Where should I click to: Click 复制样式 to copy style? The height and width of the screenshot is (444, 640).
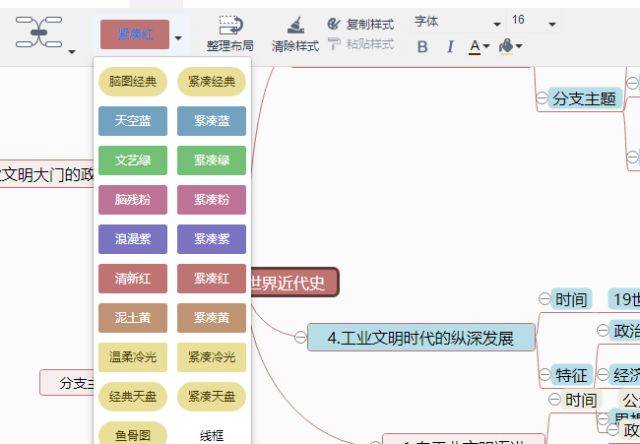(361, 24)
